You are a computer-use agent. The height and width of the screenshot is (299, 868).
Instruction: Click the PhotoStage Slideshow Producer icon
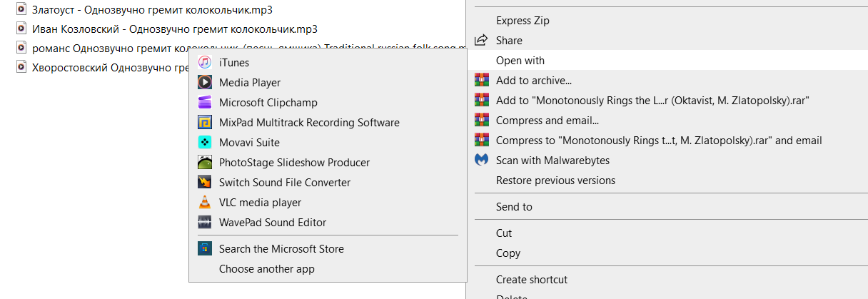coord(205,163)
